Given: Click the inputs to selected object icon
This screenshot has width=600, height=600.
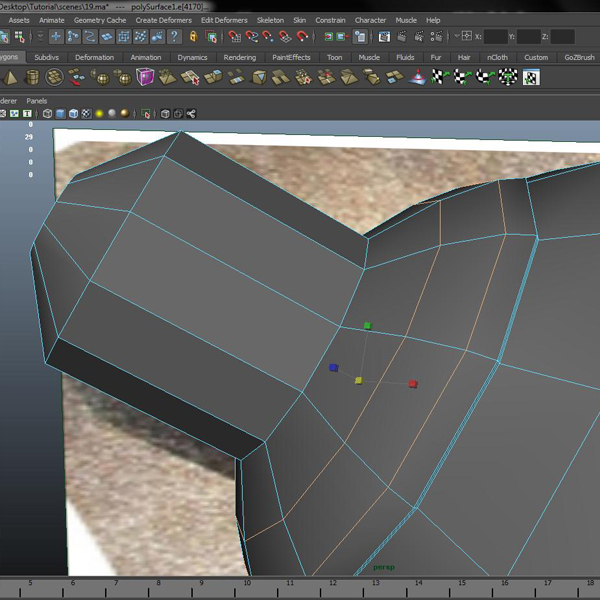Looking at the screenshot, I should tap(328, 37).
